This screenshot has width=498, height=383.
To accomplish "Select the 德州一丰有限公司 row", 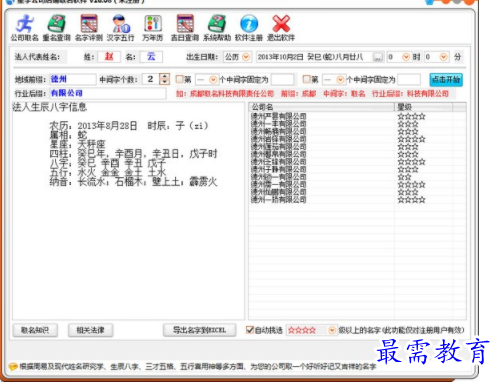I will 357,124.
